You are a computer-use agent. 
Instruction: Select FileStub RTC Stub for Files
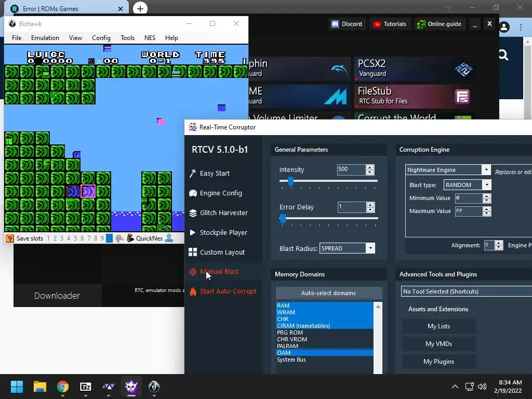click(x=414, y=96)
